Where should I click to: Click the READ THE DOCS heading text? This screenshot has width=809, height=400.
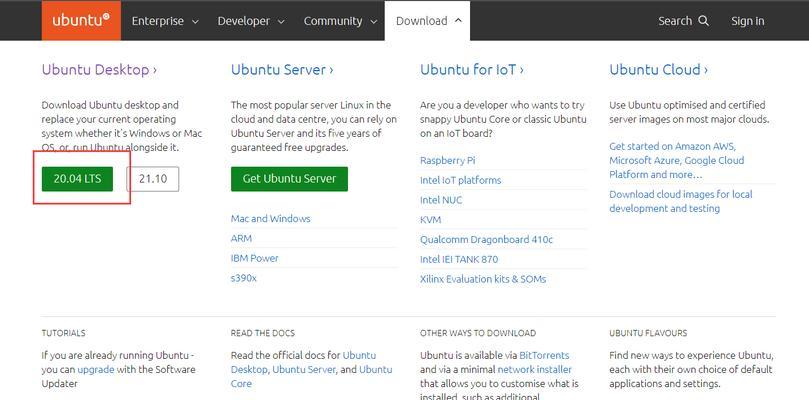point(263,333)
